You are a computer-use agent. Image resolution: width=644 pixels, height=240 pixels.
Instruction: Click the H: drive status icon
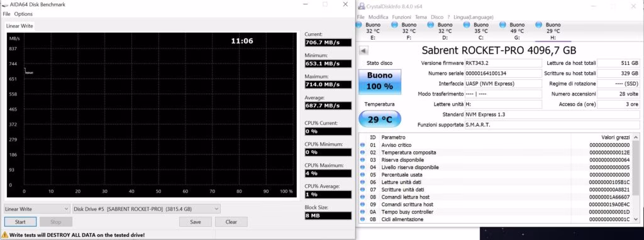pyautogui.click(x=539, y=25)
